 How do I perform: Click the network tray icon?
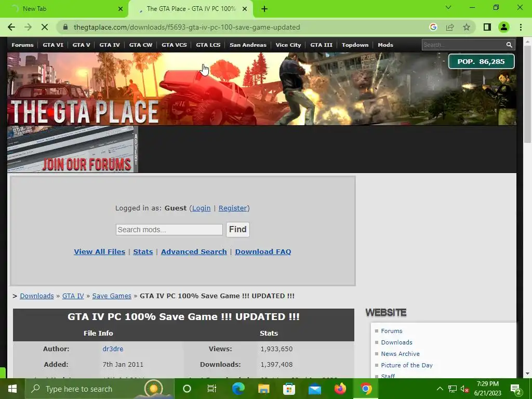(x=453, y=389)
